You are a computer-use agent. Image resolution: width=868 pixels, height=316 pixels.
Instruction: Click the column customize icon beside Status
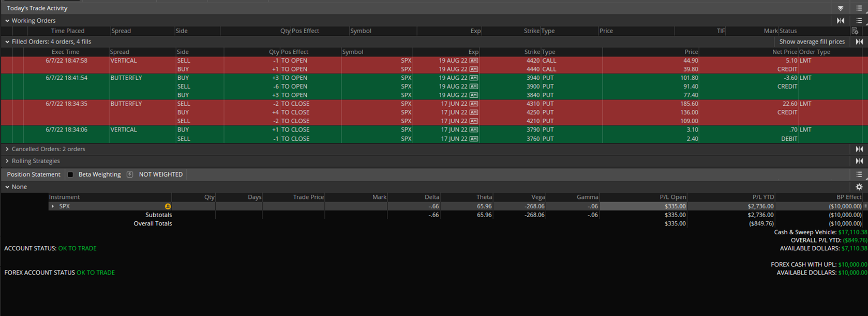click(x=855, y=31)
